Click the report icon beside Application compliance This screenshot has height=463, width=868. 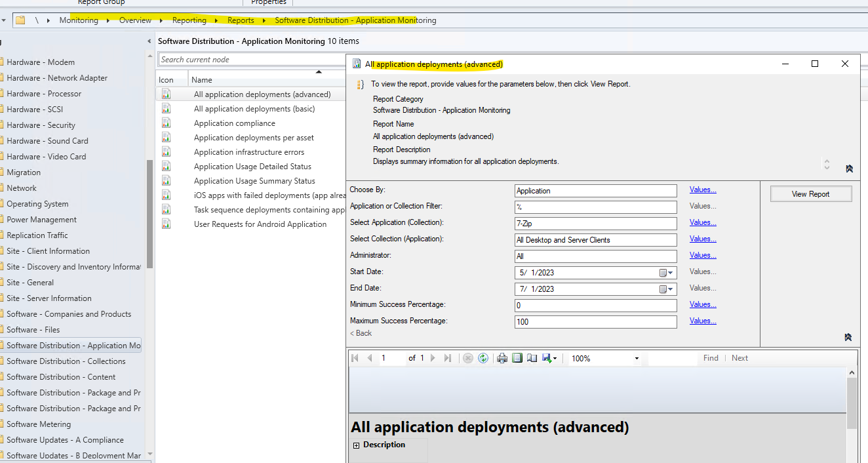click(166, 123)
